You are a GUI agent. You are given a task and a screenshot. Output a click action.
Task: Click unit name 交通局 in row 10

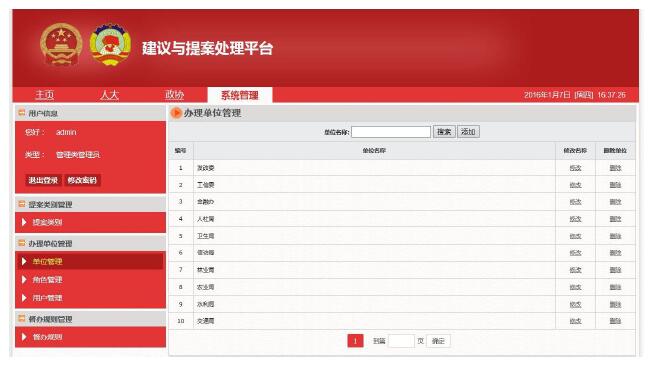click(206, 321)
